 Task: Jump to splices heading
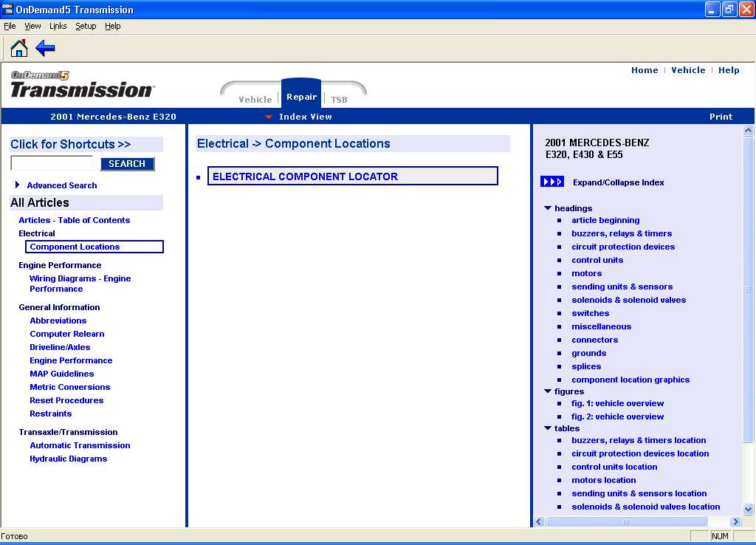tap(586, 366)
